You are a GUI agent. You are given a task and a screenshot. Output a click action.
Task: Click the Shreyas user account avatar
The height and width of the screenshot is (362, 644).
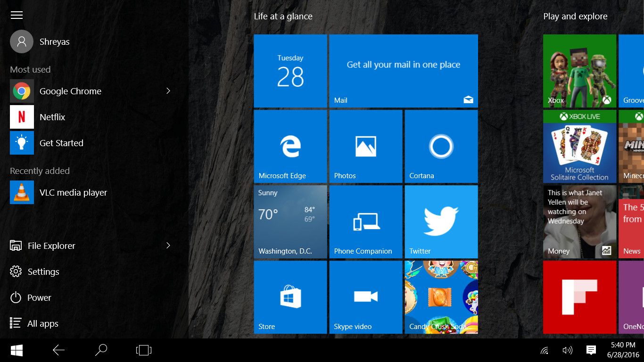coord(22,41)
